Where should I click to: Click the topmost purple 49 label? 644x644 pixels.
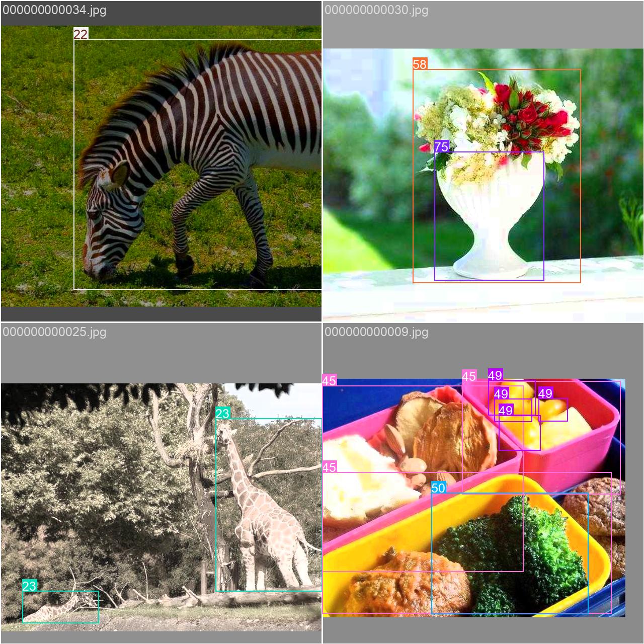coord(495,375)
